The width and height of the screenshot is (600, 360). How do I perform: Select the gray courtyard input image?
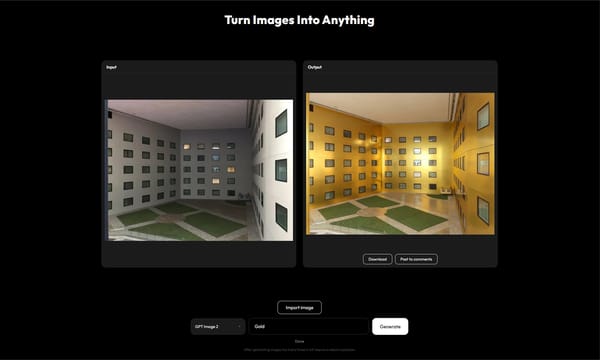[199, 170]
